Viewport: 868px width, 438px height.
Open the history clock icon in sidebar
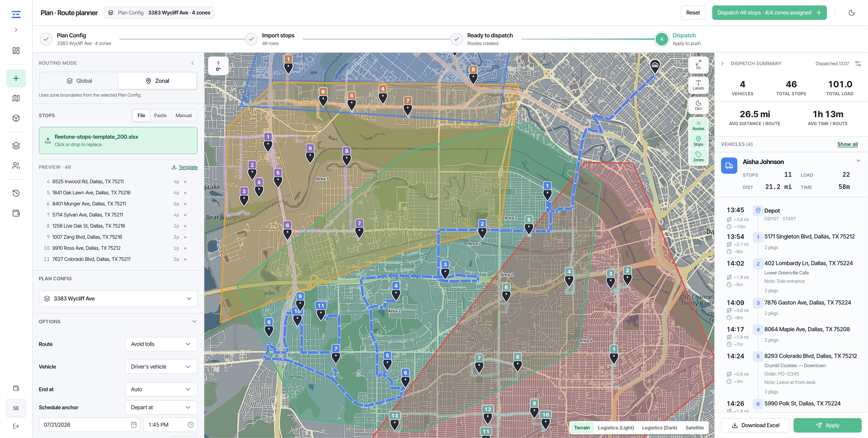[x=16, y=193]
